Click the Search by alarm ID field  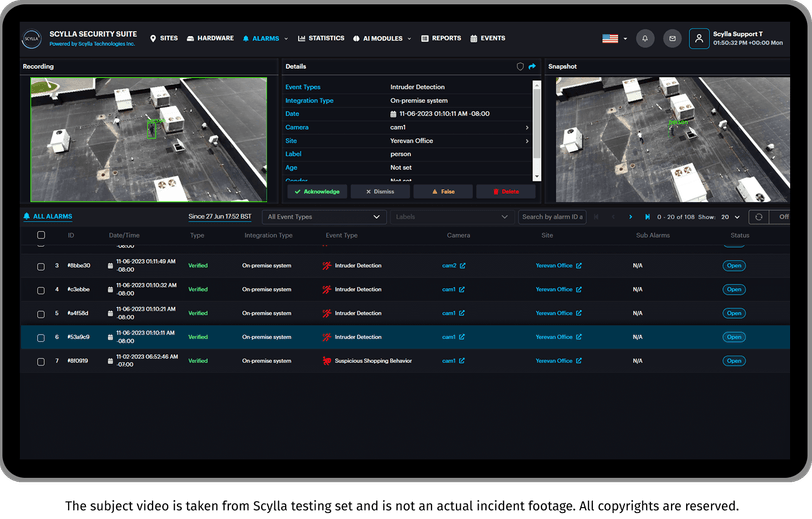(552, 217)
